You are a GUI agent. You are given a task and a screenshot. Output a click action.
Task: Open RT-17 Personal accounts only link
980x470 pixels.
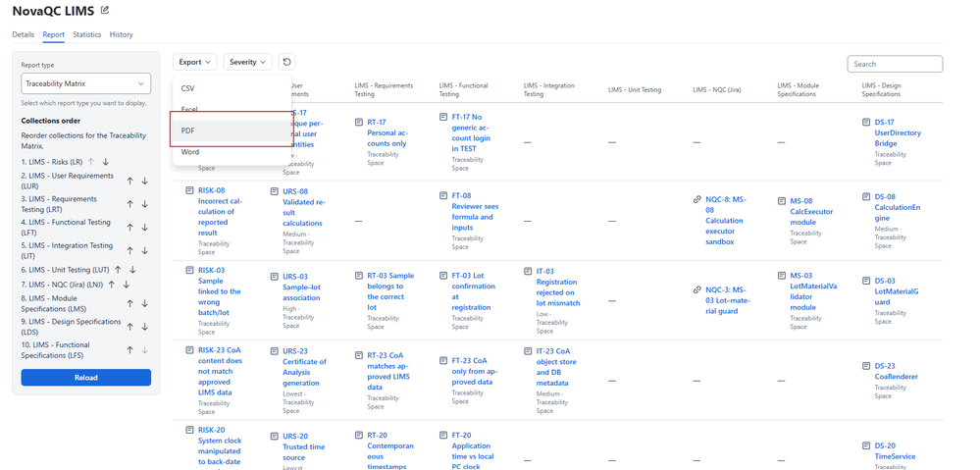point(387,132)
